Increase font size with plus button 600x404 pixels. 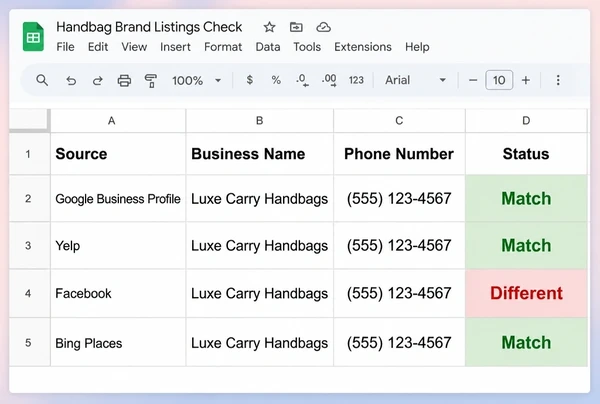point(526,80)
